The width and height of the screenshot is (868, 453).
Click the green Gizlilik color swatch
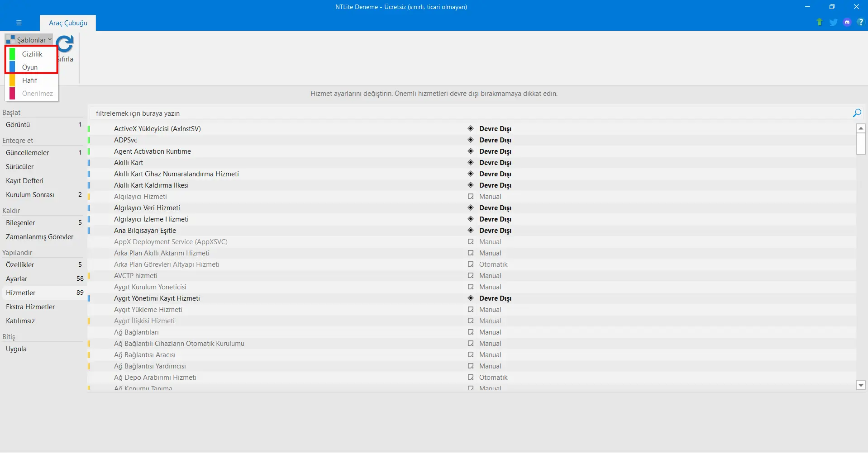tap(12, 54)
